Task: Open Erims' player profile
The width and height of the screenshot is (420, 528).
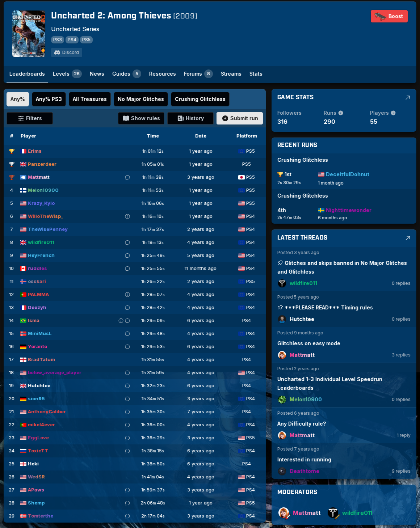Action: click(x=34, y=151)
